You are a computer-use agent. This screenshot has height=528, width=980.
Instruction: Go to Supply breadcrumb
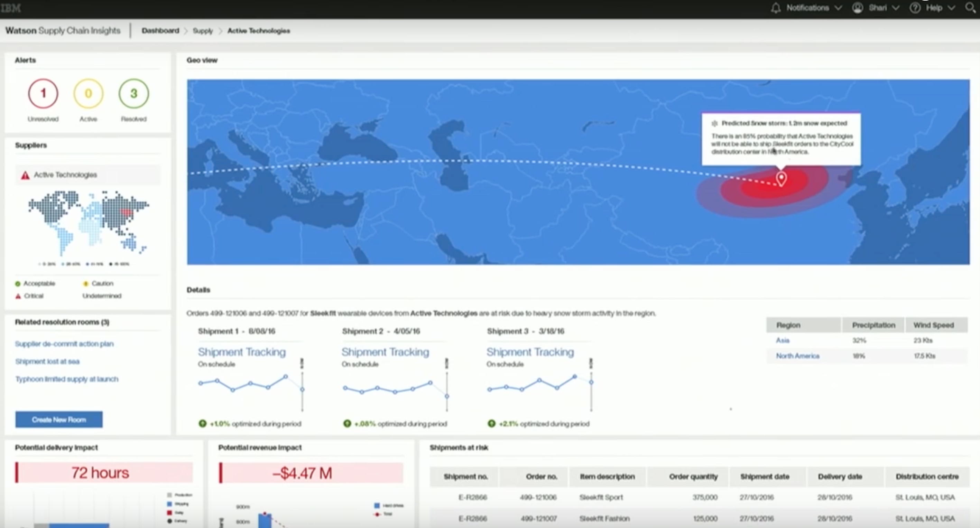click(x=202, y=31)
